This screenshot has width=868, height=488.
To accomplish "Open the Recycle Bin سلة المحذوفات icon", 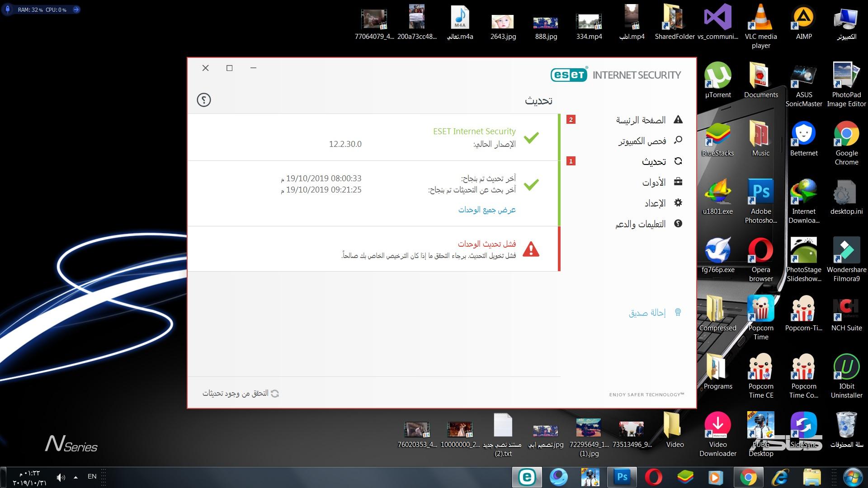I will pyautogui.click(x=846, y=430).
